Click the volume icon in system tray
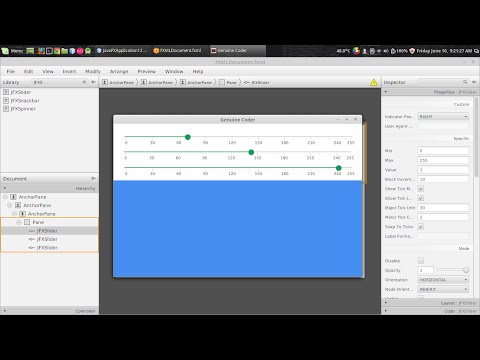Image resolution: width=480 pixels, height=360 pixels. 386,51
